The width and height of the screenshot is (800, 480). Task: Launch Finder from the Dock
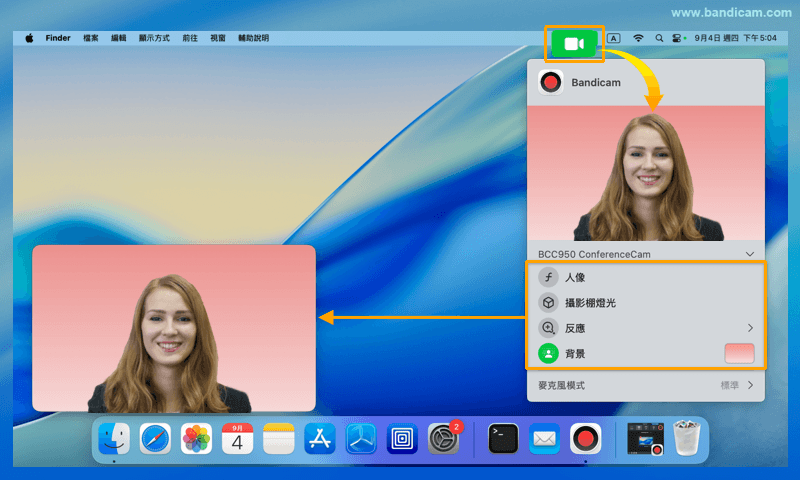[114, 439]
